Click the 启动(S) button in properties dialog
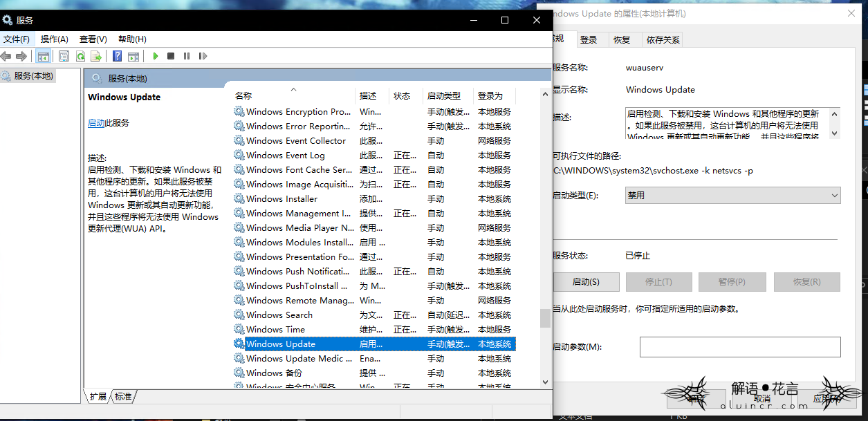Image resolution: width=868 pixels, height=421 pixels. [x=586, y=282]
